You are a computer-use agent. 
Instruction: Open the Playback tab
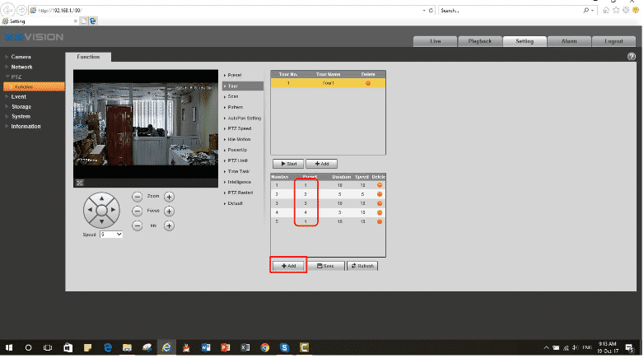pos(479,41)
